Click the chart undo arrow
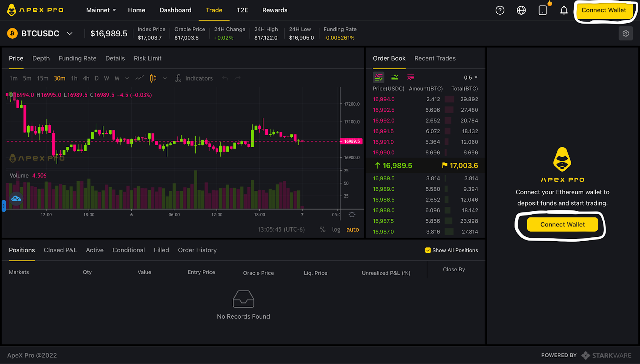 (225, 78)
